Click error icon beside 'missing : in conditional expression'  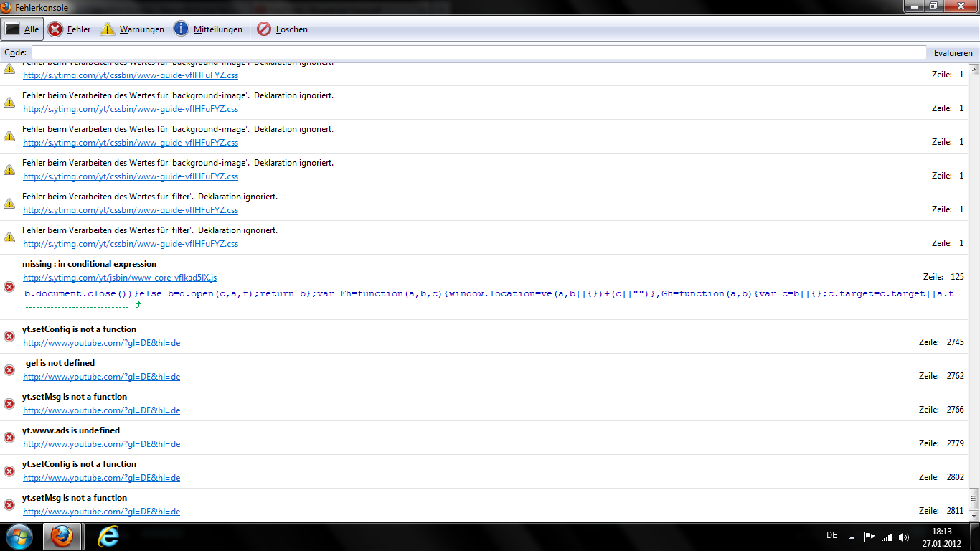point(9,287)
